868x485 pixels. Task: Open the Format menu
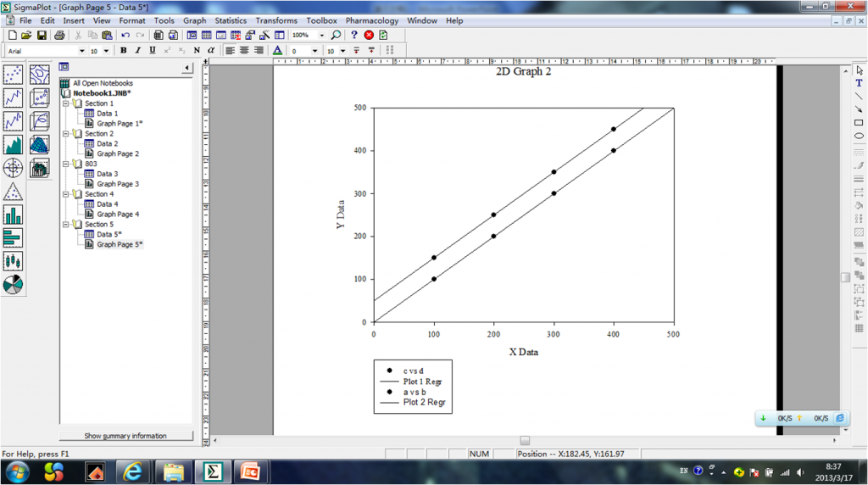coord(132,20)
